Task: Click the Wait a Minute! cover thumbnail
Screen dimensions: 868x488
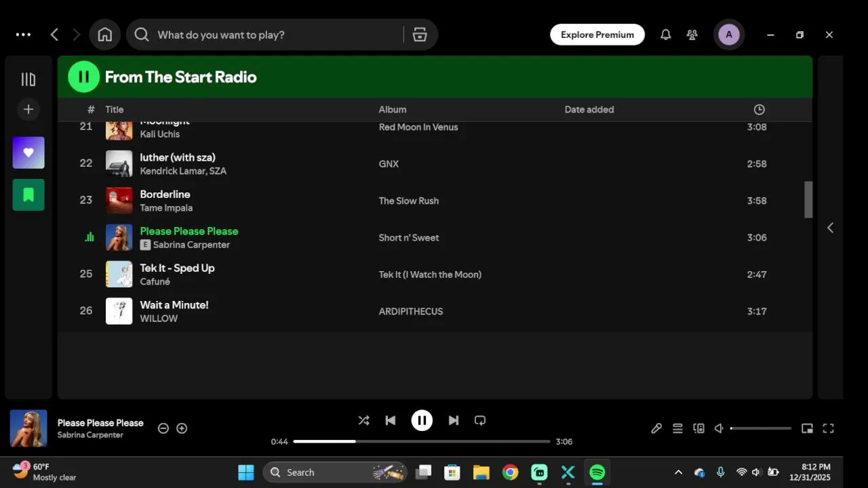Action: (x=119, y=311)
